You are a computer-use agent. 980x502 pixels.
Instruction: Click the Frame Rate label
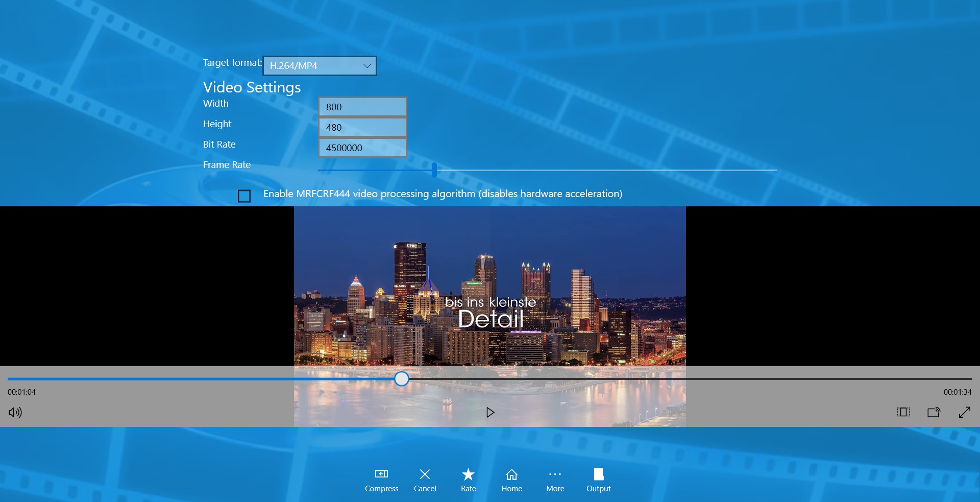tap(227, 165)
